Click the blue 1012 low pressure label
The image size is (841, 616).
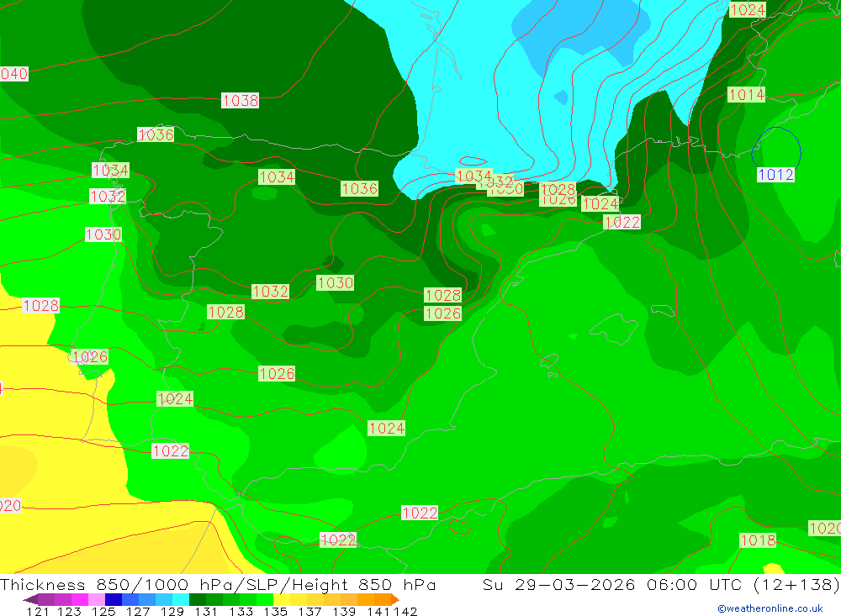pos(775,174)
